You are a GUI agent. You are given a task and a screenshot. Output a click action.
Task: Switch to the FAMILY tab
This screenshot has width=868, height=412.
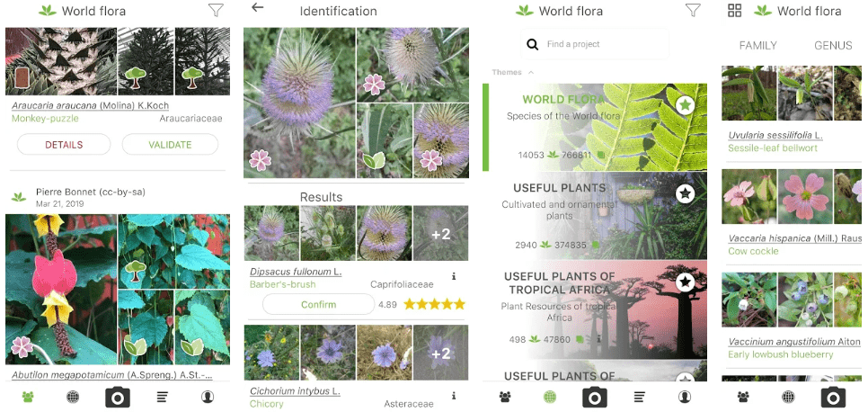point(757,46)
